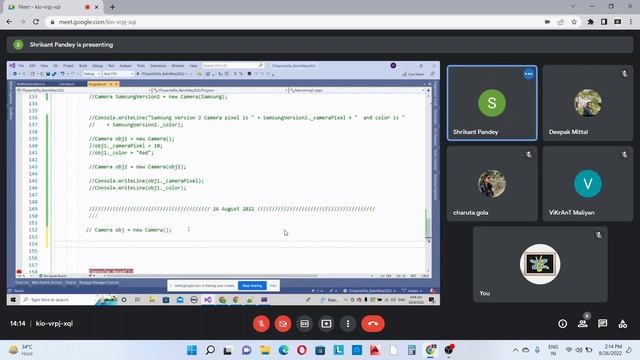Open the Debug configuration dropdown in Visual Studio
The height and width of the screenshot is (360, 640).
91,74
